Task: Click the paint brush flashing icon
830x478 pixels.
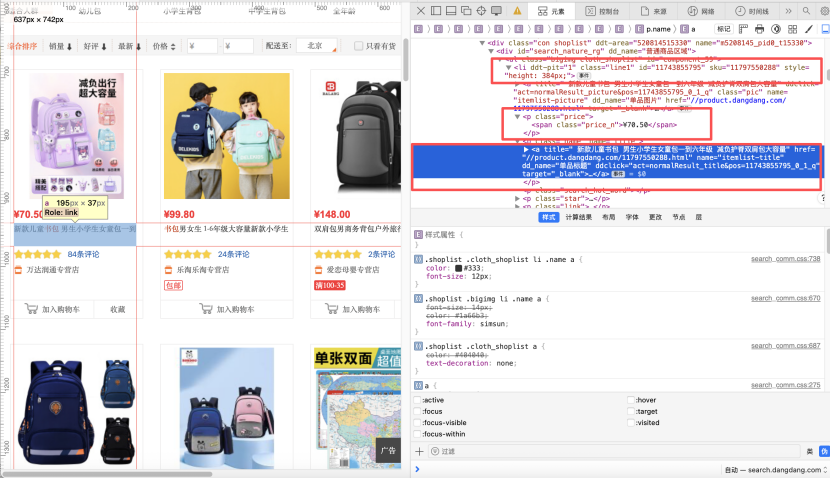Action: (x=809, y=29)
